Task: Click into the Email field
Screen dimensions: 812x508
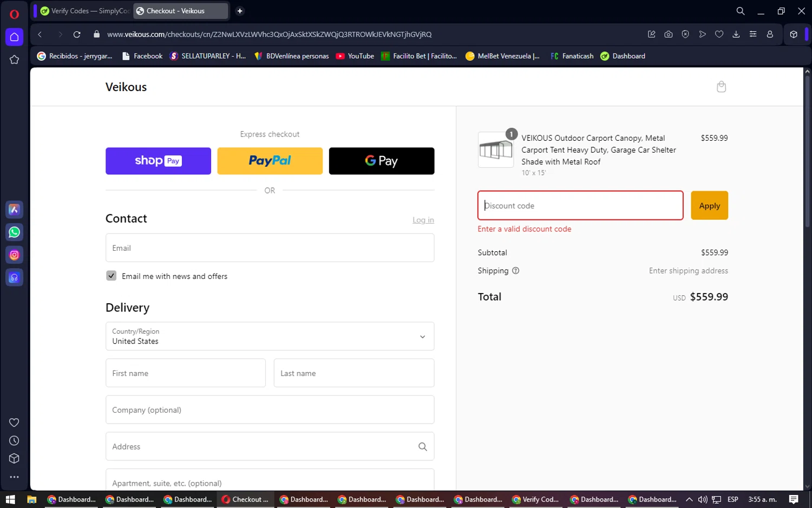Action: coord(270,248)
